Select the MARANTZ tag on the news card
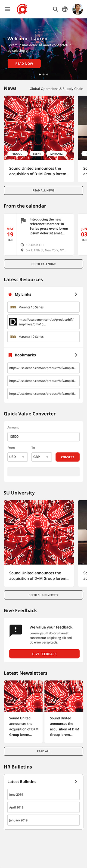Image resolution: width=87 pixels, height=868 pixels. coord(56,154)
